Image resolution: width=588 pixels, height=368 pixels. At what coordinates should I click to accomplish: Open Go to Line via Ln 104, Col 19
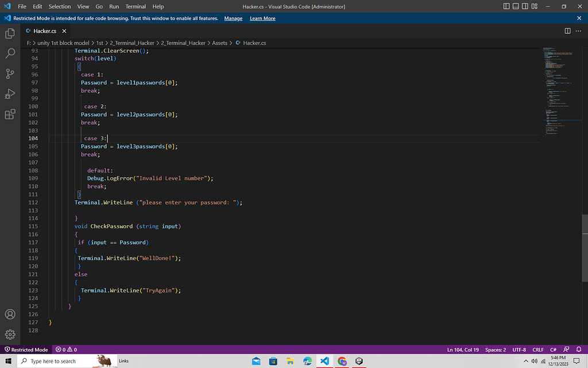click(x=463, y=350)
